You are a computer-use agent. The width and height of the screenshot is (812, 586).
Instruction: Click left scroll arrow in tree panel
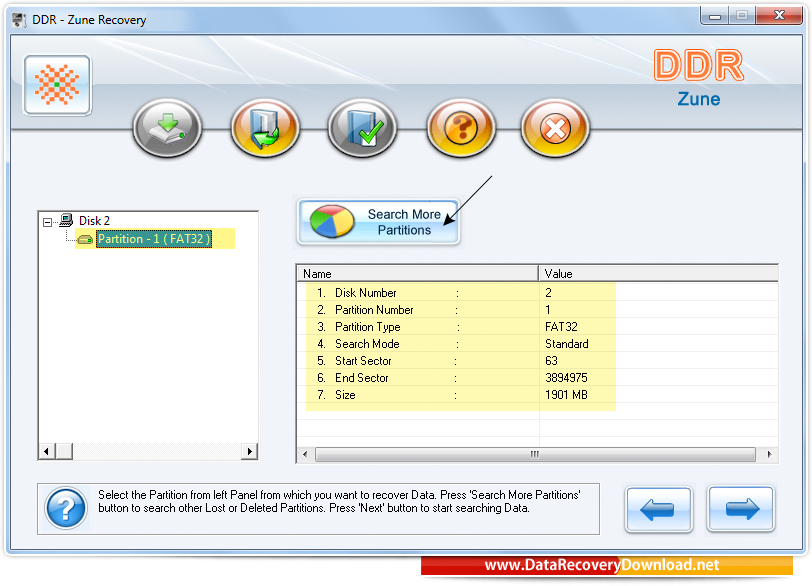47,451
